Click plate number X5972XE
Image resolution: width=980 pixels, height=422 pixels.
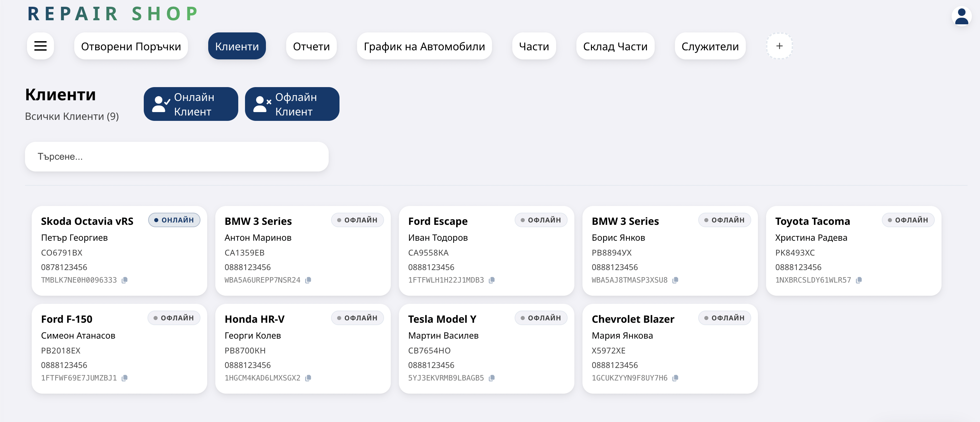click(x=609, y=350)
